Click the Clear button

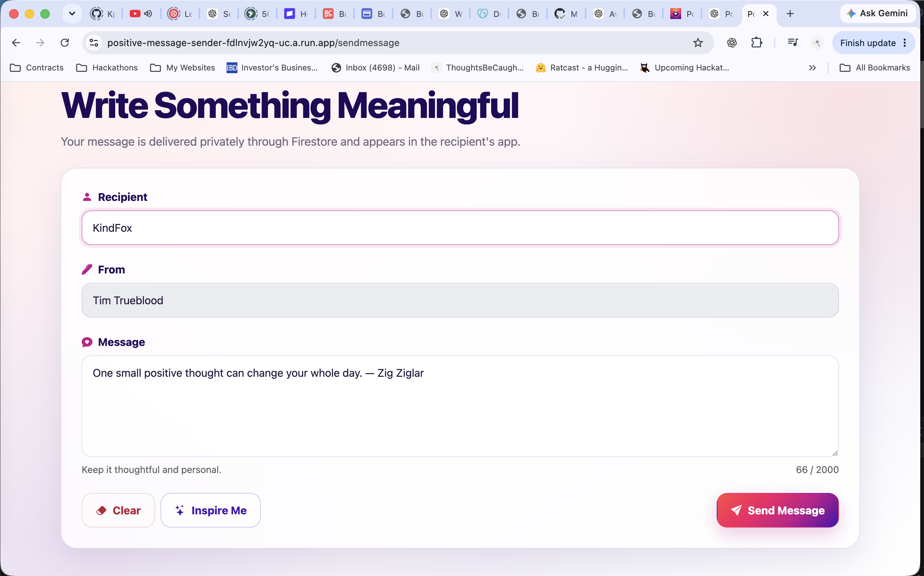click(x=118, y=510)
